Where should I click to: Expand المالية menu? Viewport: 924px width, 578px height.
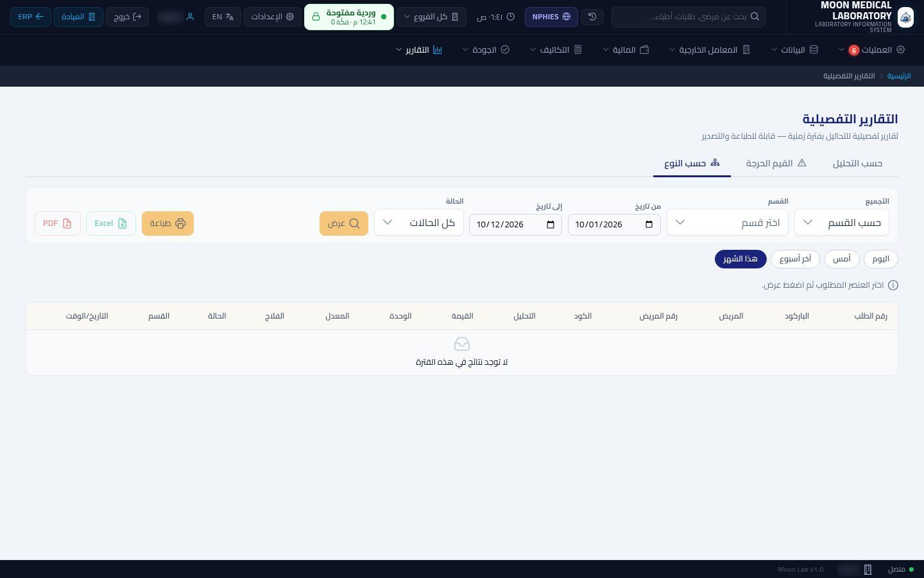pos(626,50)
